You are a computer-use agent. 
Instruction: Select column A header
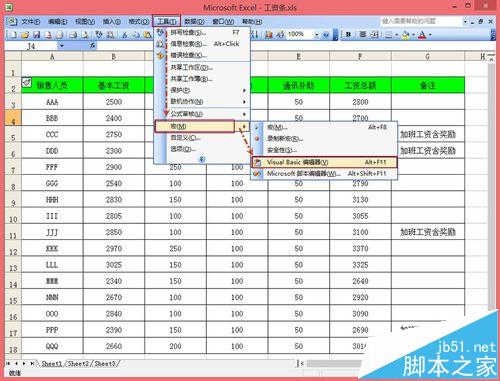(52, 56)
